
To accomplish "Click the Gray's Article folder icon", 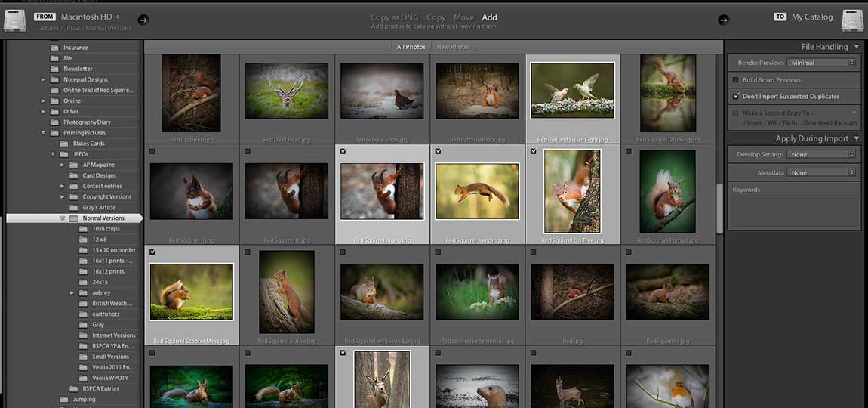I will tap(74, 207).
